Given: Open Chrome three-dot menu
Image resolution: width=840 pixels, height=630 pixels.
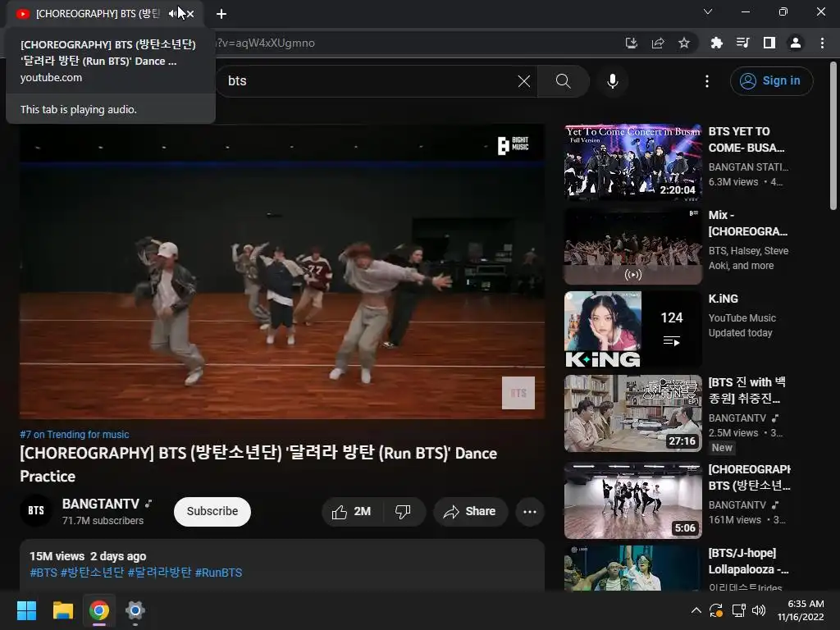Looking at the screenshot, I should click(822, 43).
